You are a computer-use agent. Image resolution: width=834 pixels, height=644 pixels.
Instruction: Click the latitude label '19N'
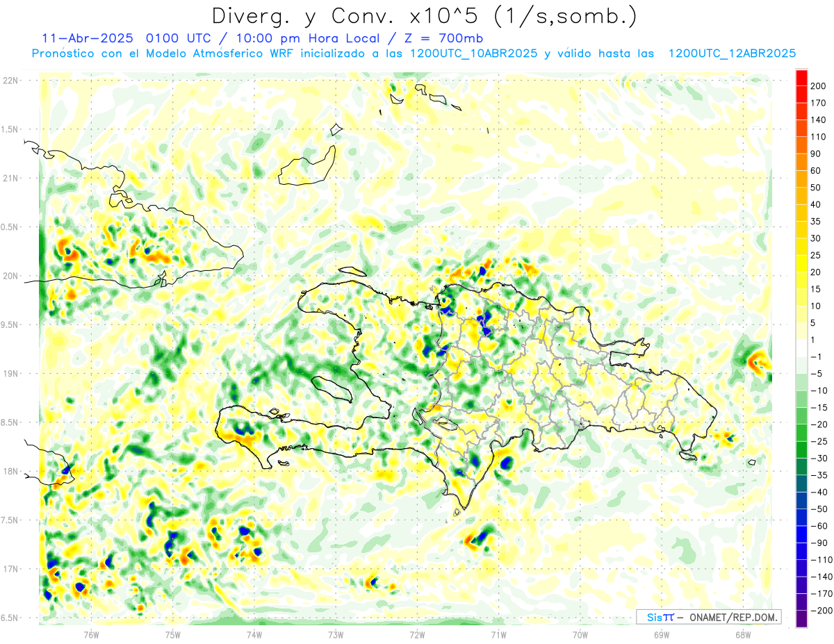11,373
